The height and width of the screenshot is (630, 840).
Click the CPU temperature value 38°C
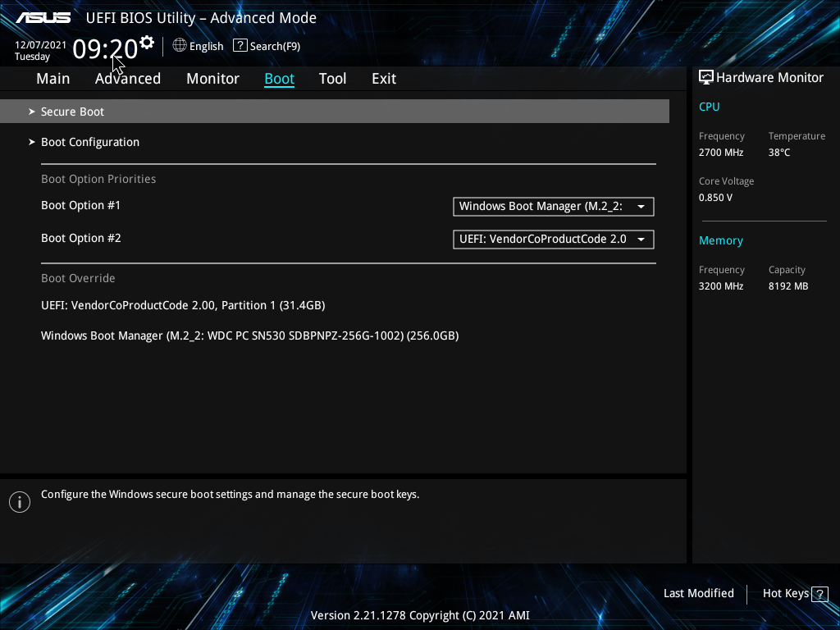(x=779, y=152)
